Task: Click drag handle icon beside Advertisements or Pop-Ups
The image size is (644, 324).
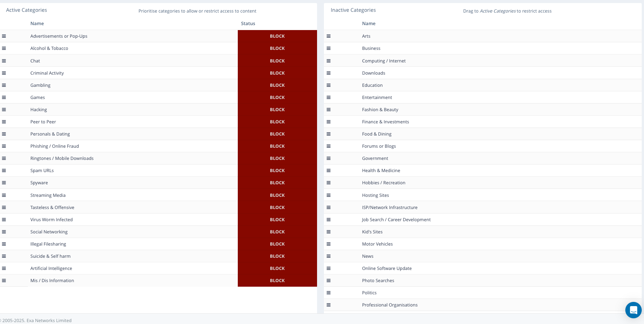Action: [x=4, y=36]
